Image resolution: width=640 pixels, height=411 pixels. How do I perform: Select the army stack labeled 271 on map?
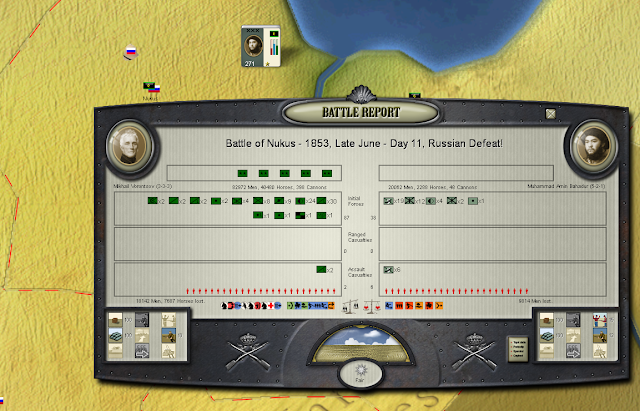(x=260, y=46)
